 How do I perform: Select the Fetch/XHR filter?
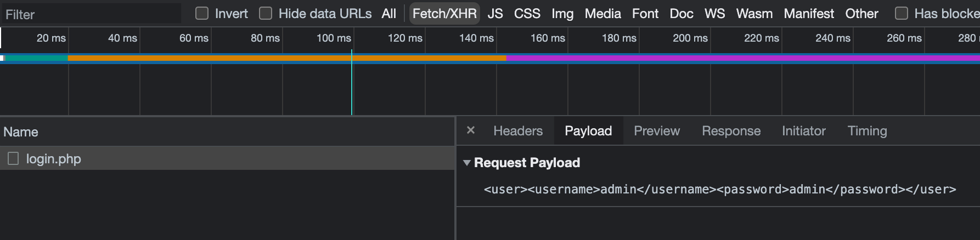[444, 14]
